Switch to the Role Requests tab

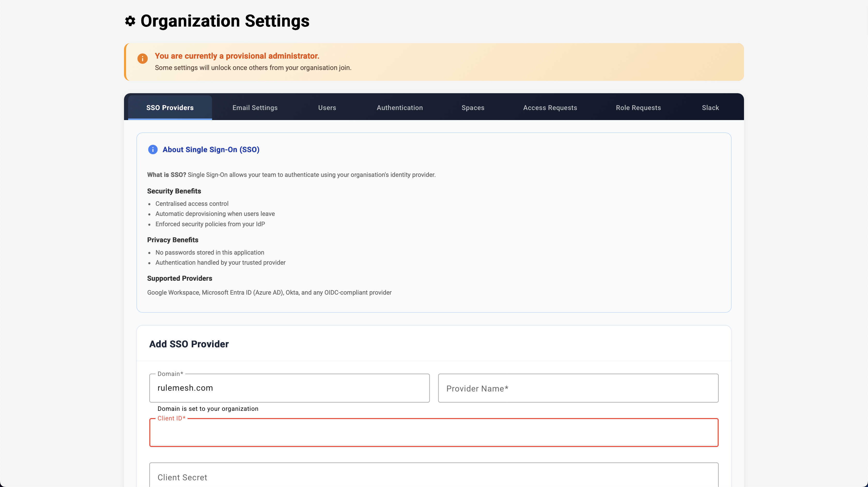point(638,107)
